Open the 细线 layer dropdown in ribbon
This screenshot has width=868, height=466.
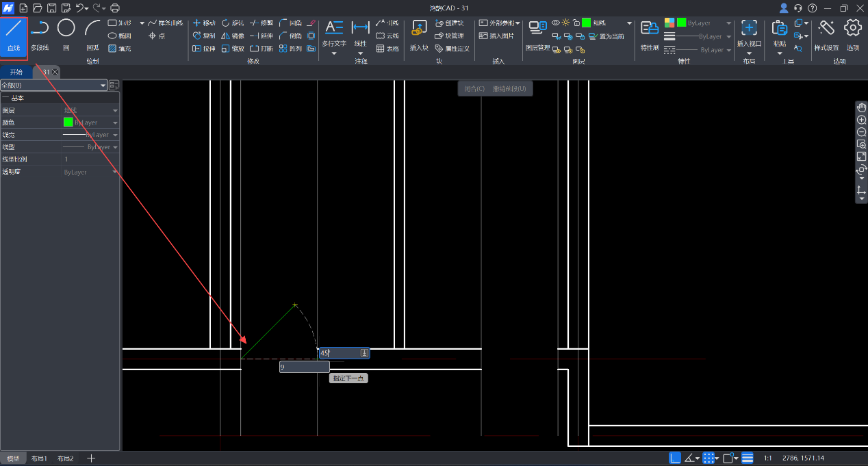pyautogui.click(x=629, y=23)
